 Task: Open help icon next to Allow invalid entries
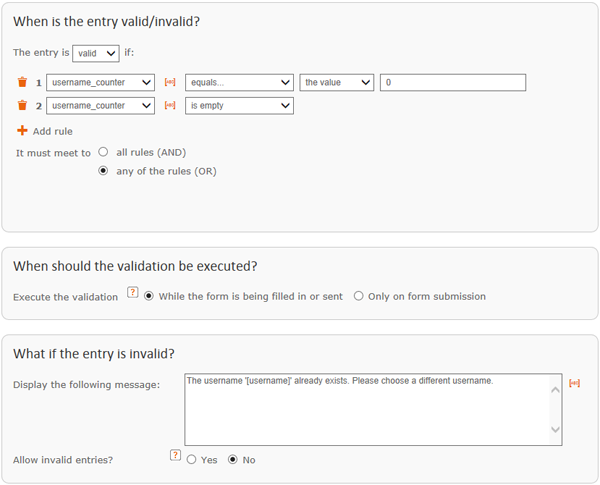(175, 455)
